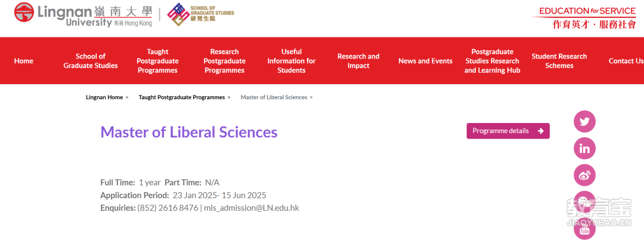
Task: Click the mls_admission@LN.edu.hk email address
Action: click(252, 208)
